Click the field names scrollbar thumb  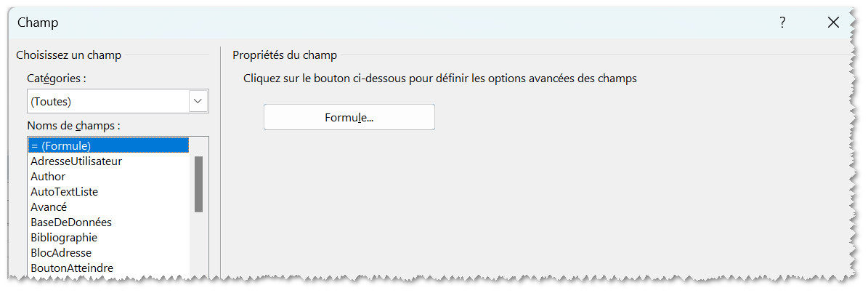coord(198,184)
